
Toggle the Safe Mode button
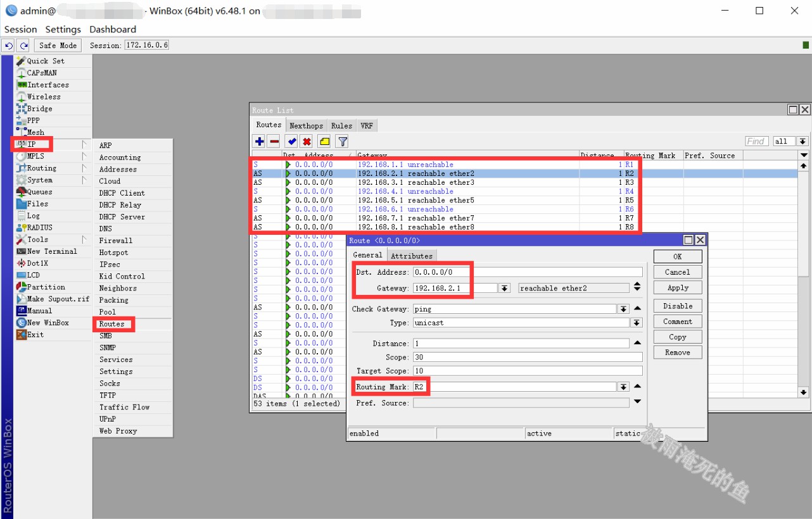(58, 46)
